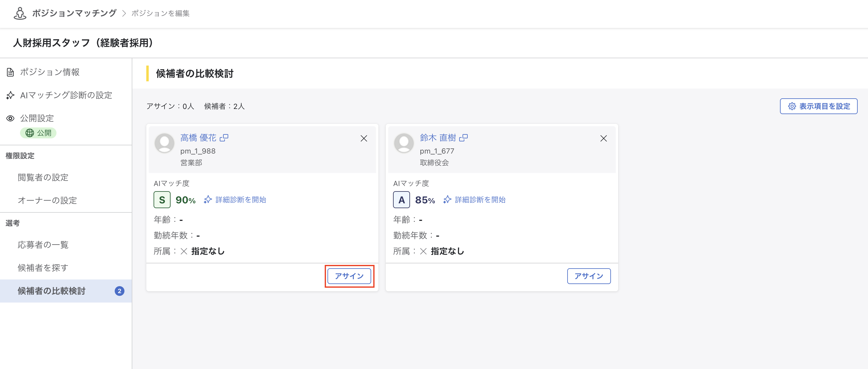The width and height of the screenshot is (868, 369).
Task: Click the document icon beside ポジション情報
Action: pos(10,72)
